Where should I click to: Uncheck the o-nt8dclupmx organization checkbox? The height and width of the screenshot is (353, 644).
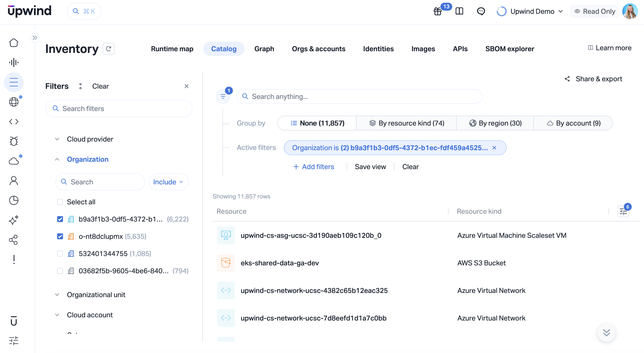[60, 236]
